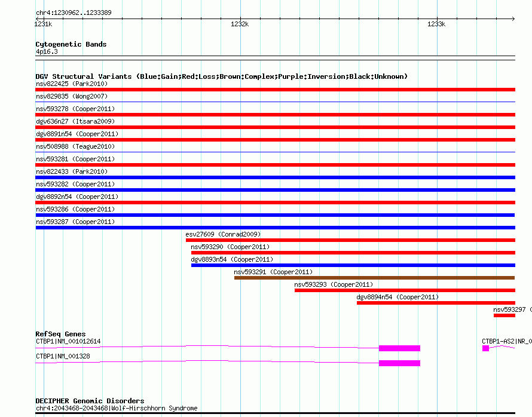This screenshot has width=532, height=417.
Task: Click the nsv593281 (Cooper2011) label
Action: tap(75, 159)
